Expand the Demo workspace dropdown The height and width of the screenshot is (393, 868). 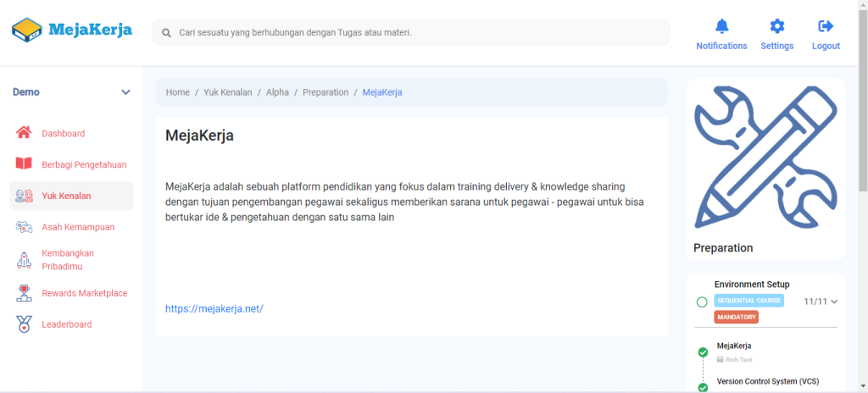coord(125,92)
